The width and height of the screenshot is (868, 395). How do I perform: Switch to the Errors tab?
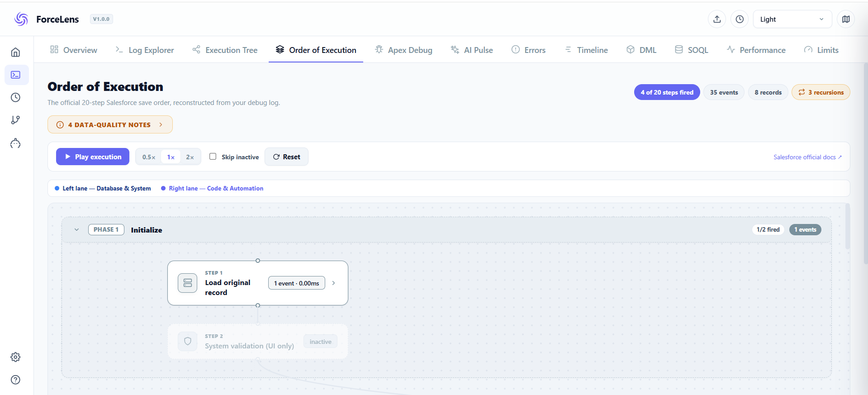(x=528, y=50)
